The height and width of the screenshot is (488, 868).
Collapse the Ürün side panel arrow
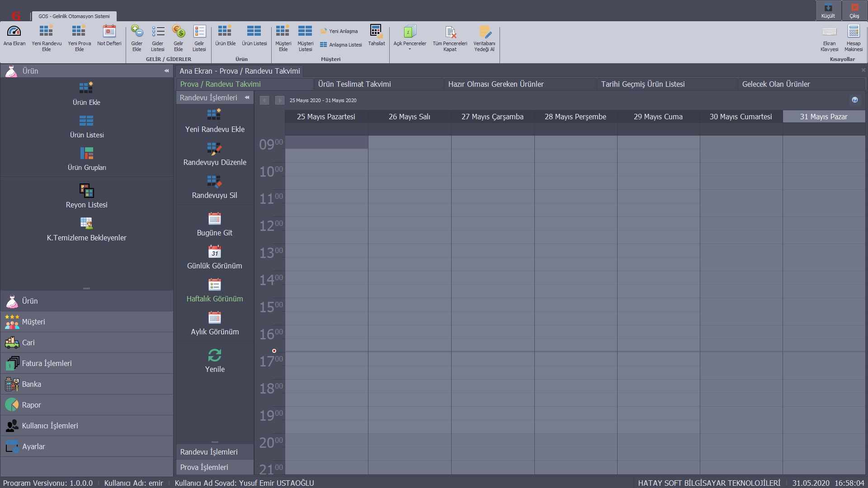point(166,71)
